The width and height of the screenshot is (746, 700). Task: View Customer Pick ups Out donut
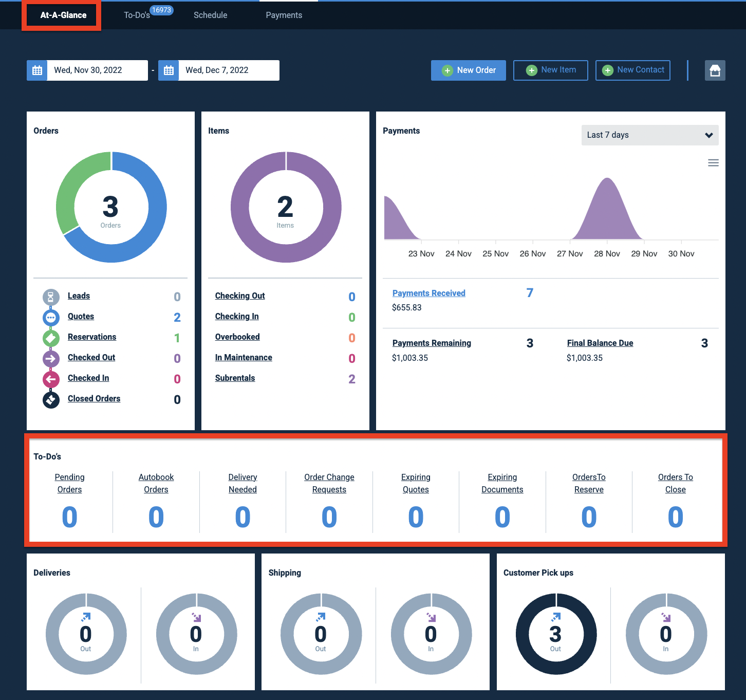coord(556,634)
